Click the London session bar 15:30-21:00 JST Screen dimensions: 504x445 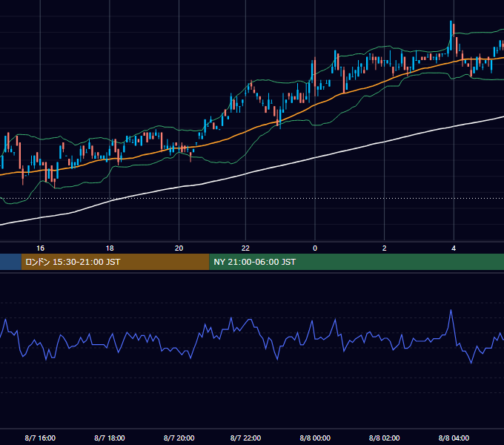pos(115,262)
